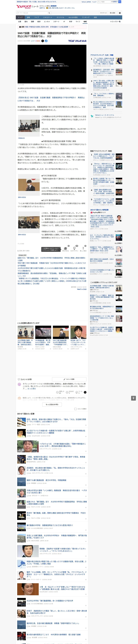
Task: Click the うーん reaction on first comment
Action: tap(79, 392)
